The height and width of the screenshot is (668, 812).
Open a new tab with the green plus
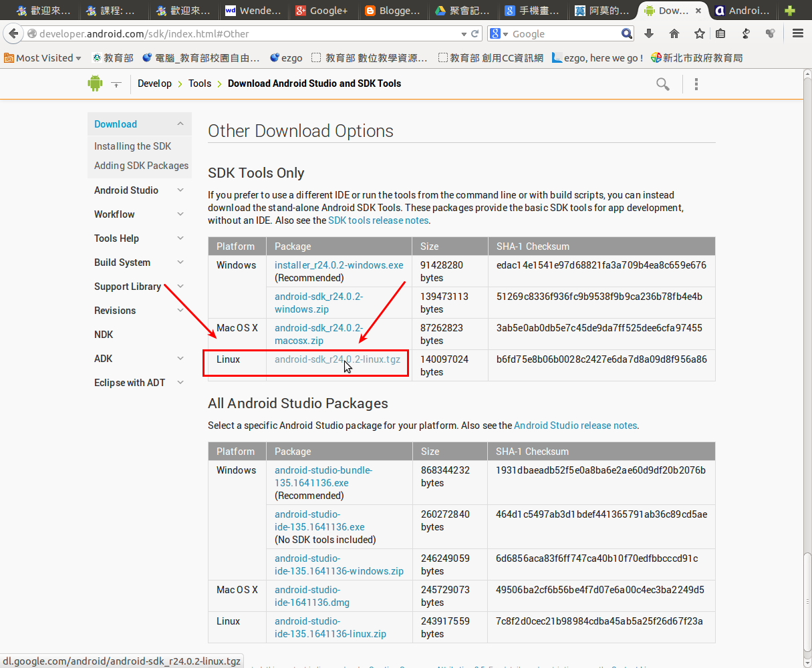coord(790,11)
